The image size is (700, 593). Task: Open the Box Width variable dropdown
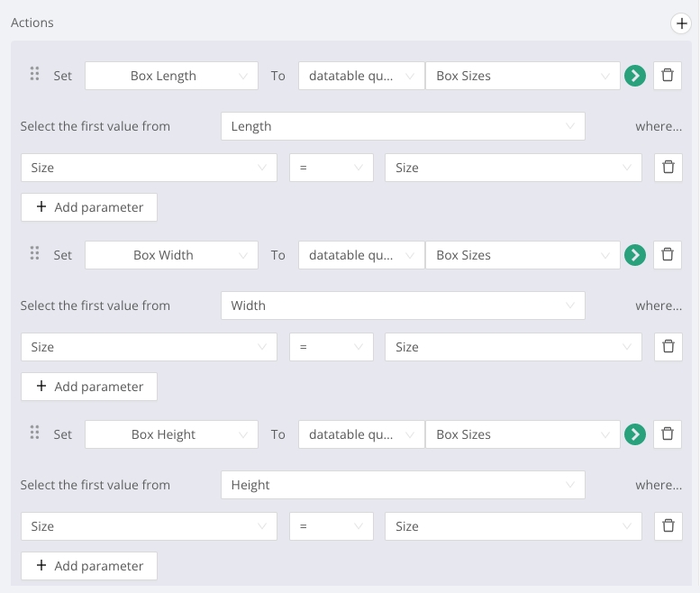pyautogui.click(x=171, y=255)
